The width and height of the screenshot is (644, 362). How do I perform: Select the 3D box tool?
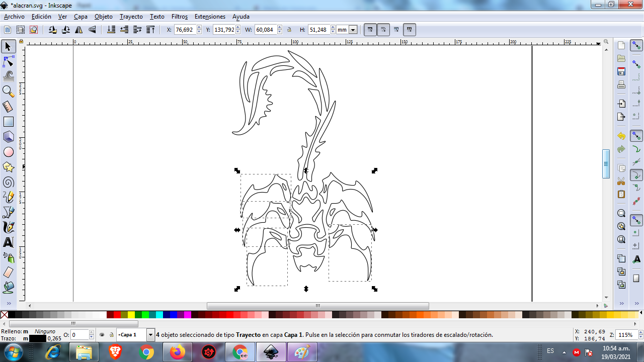click(8, 137)
